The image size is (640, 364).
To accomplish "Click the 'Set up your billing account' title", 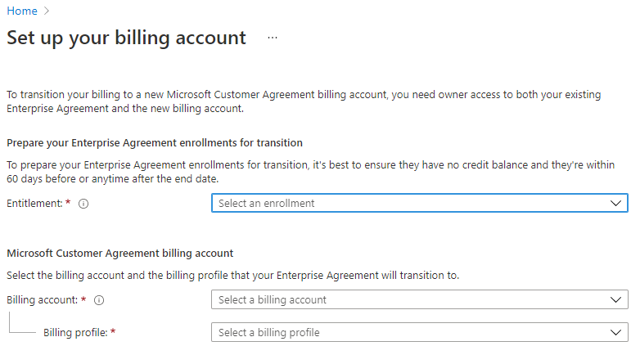I will (x=127, y=38).
